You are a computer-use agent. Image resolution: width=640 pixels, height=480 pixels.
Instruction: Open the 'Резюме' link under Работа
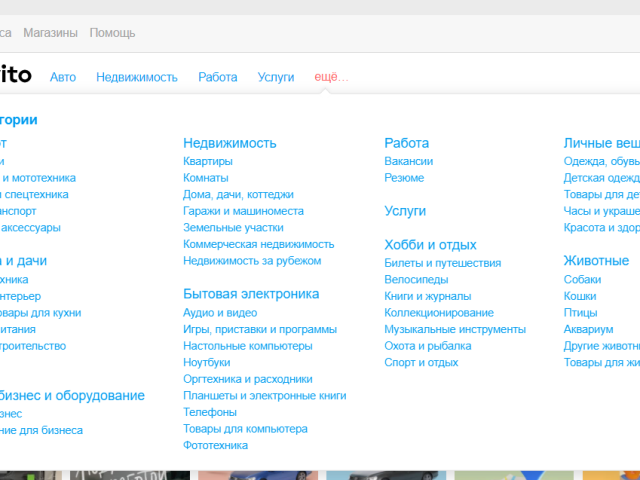click(x=404, y=178)
